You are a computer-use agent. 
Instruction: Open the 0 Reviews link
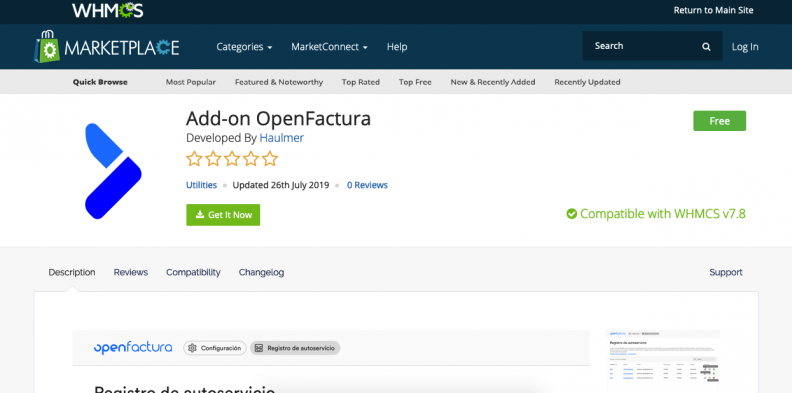pos(367,185)
